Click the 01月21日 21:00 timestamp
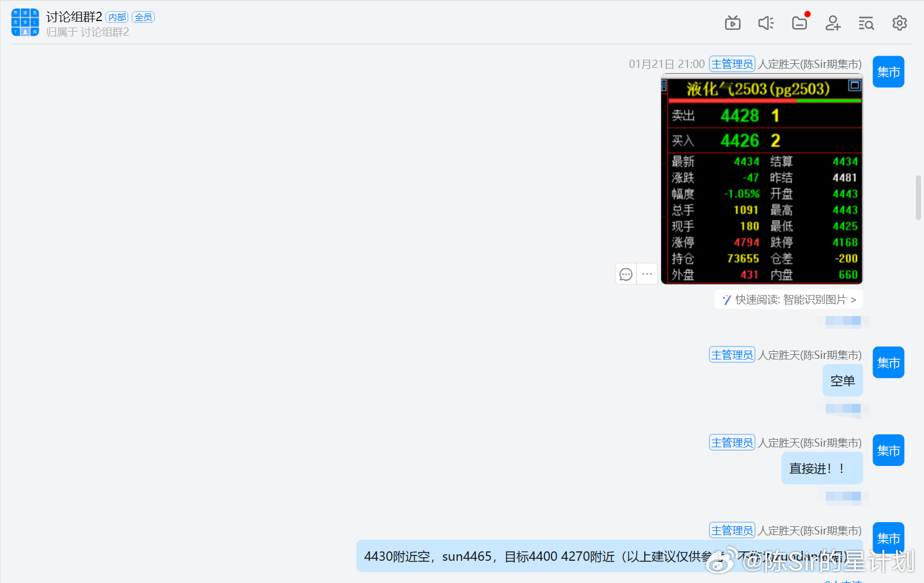Image resolution: width=924 pixels, height=583 pixels. point(667,64)
